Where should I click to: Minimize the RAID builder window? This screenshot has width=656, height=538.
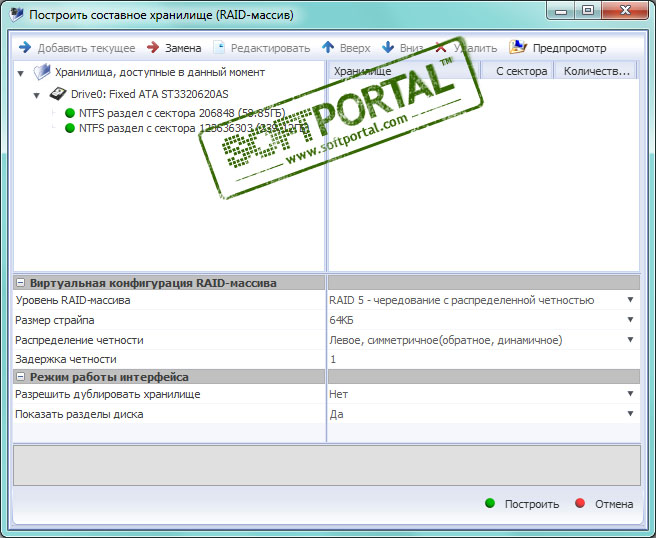560,11
